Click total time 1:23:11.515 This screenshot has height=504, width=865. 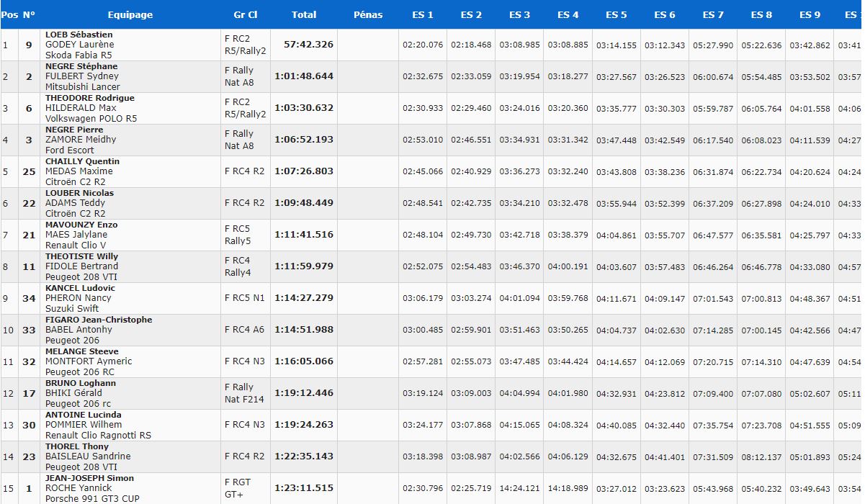point(304,488)
